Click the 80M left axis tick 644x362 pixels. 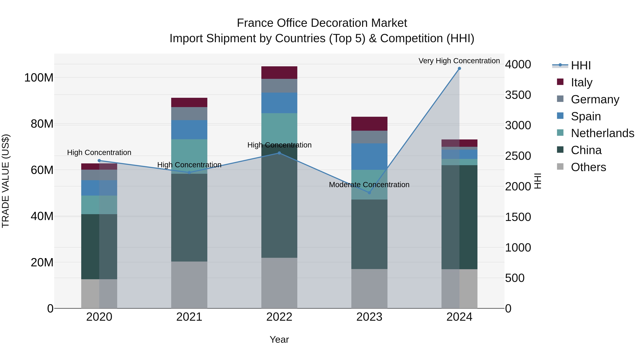coord(42,124)
